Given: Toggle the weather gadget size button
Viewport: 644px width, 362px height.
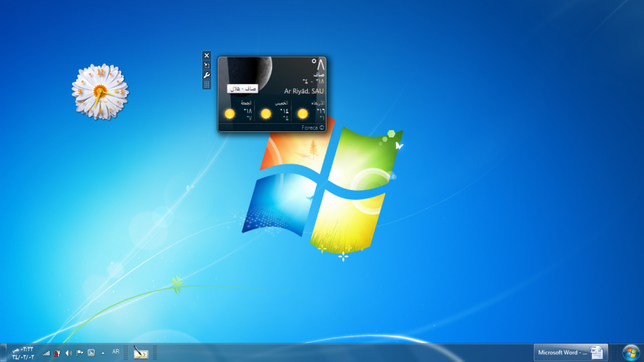Looking at the screenshot, I should [207, 65].
